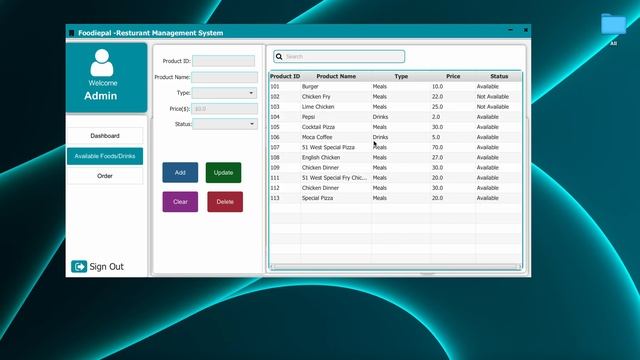This screenshot has width=640, height=360.
Task: Click the table's horizontal scrollbar
Action: click(396, 267)
